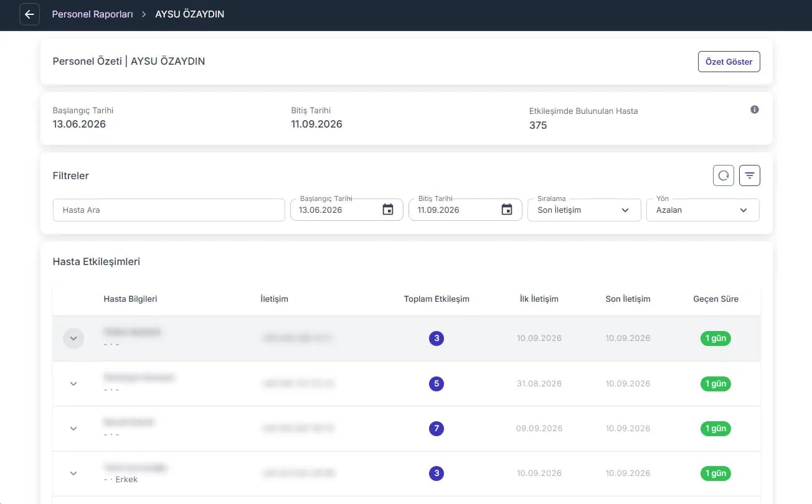Click the interaction count badge showing 7
Screen dimensions: 812x504
tap(437, 429)
